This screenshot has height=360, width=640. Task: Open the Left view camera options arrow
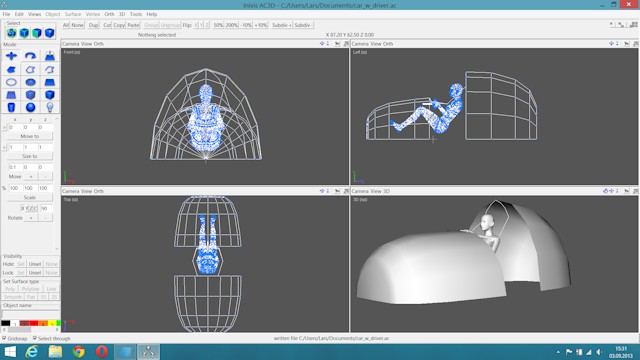coord(617,43)
